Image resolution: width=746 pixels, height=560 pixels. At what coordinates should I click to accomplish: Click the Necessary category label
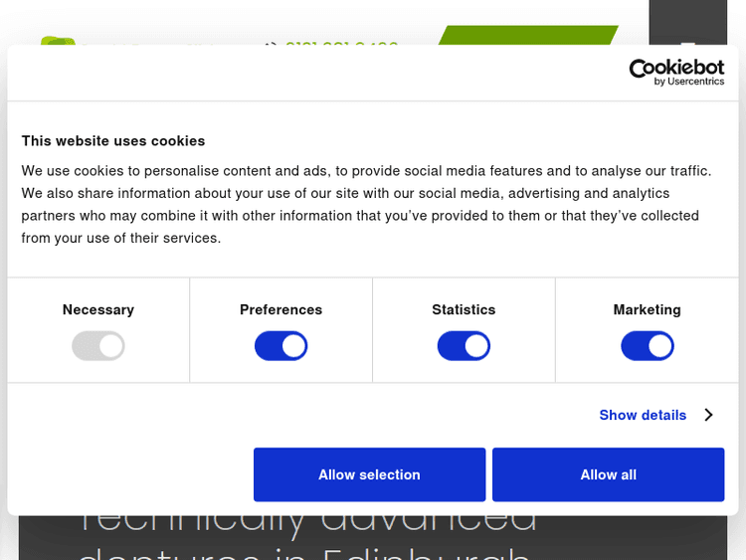(x=98, y=309)
